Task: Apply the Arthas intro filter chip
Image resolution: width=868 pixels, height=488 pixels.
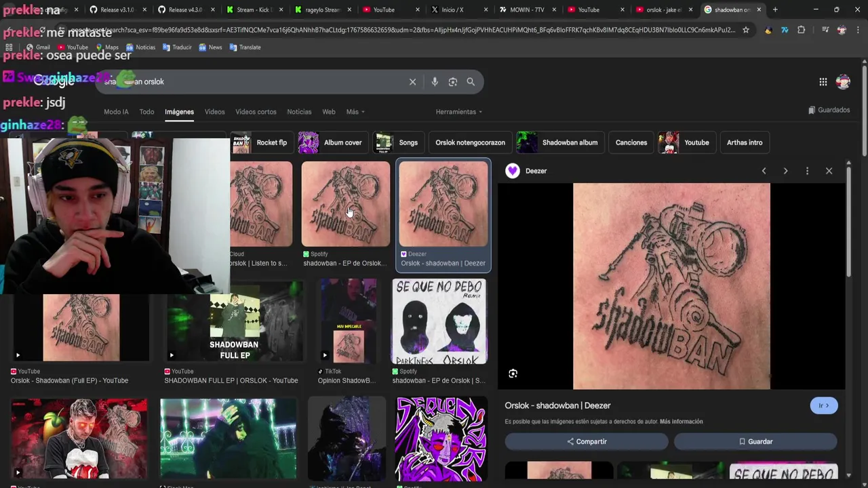Action: tap(745, 142)
